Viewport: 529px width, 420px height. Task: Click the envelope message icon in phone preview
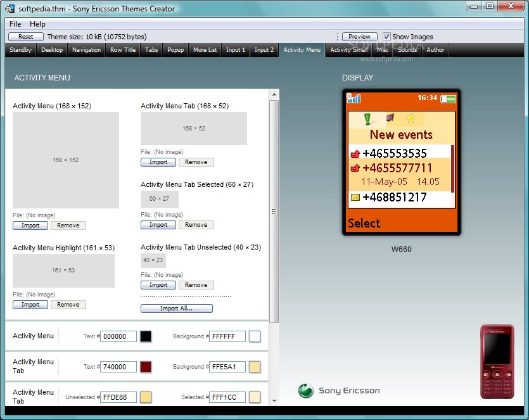click(355, 198)
